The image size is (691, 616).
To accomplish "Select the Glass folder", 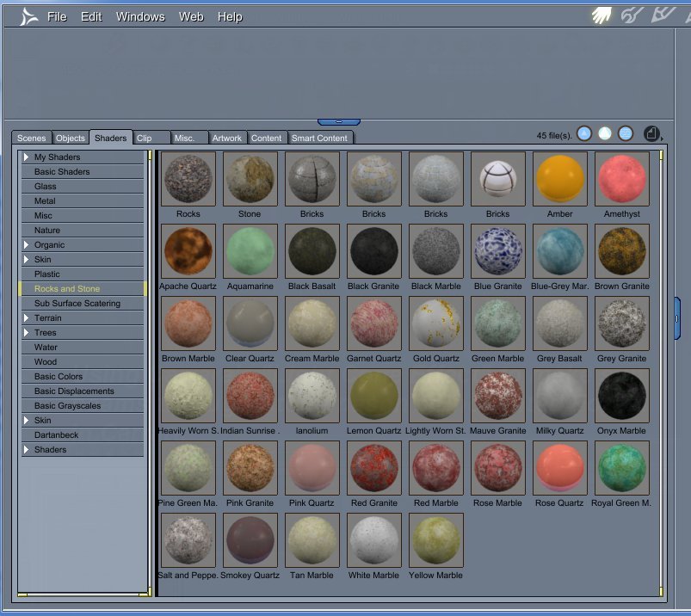I will [x=83, y=186].
